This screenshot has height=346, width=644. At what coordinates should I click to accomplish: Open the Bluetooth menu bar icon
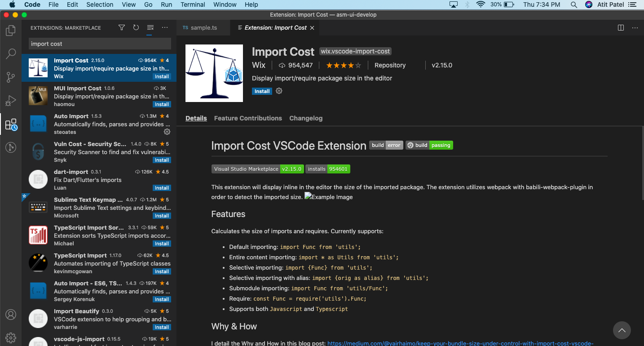(x=467, y=4)
